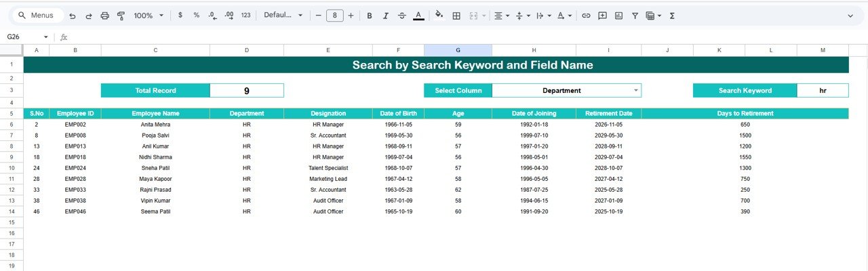Increase font size with plus button
The width and height of the screenshot is (868, 271).
351,16
